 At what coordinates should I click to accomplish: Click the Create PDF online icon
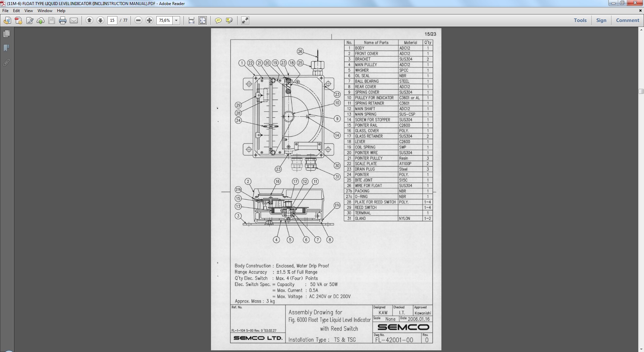[18, 20]
